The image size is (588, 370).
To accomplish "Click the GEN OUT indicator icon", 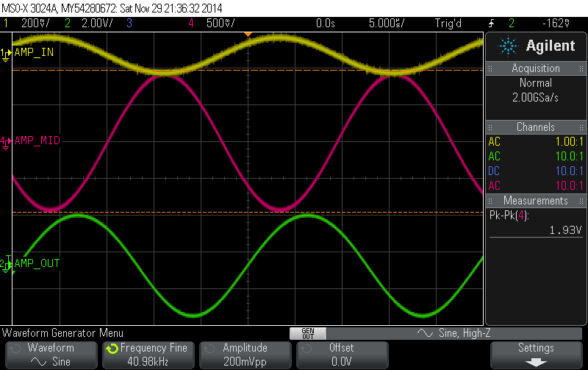I will pos(307,333).
